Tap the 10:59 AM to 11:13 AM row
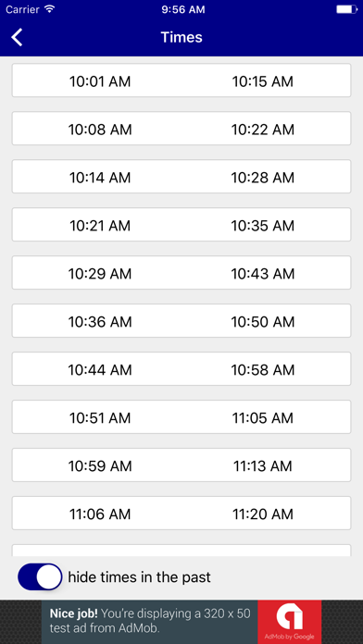363x644 pixels. [181, 464]
